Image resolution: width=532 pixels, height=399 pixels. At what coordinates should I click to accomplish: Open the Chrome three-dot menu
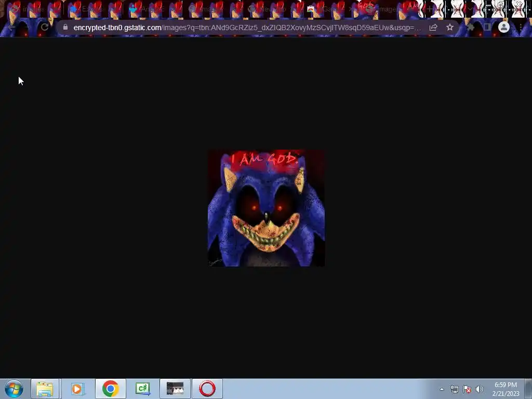click(521, 27)
